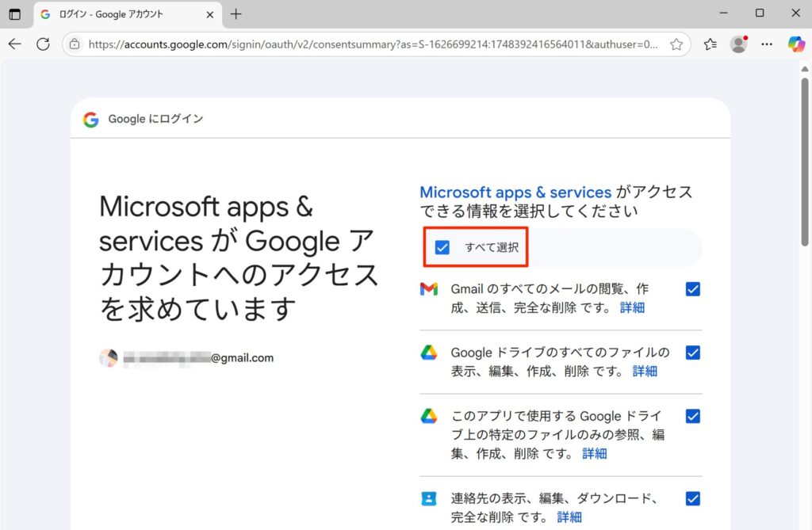The height and width of the screenshot is (530, 812).
Task: Click the masked @gmail.com account address
Action: [x=198, y=357]
